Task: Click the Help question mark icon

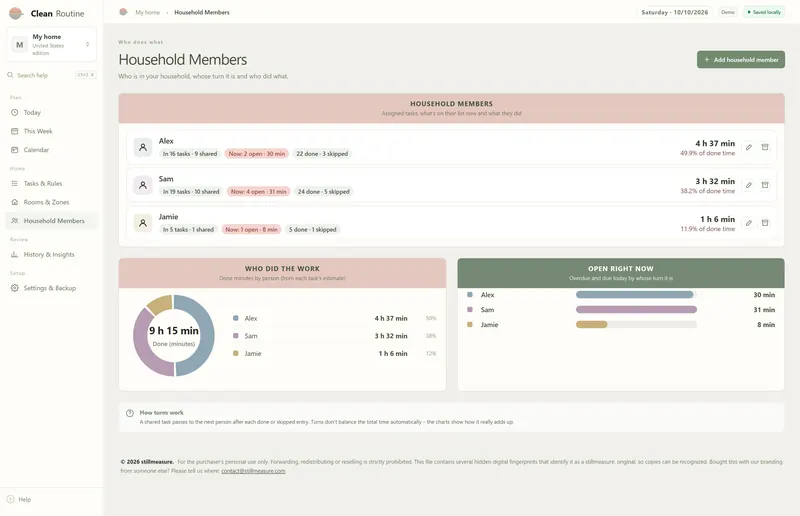Action: click(10, 500)
